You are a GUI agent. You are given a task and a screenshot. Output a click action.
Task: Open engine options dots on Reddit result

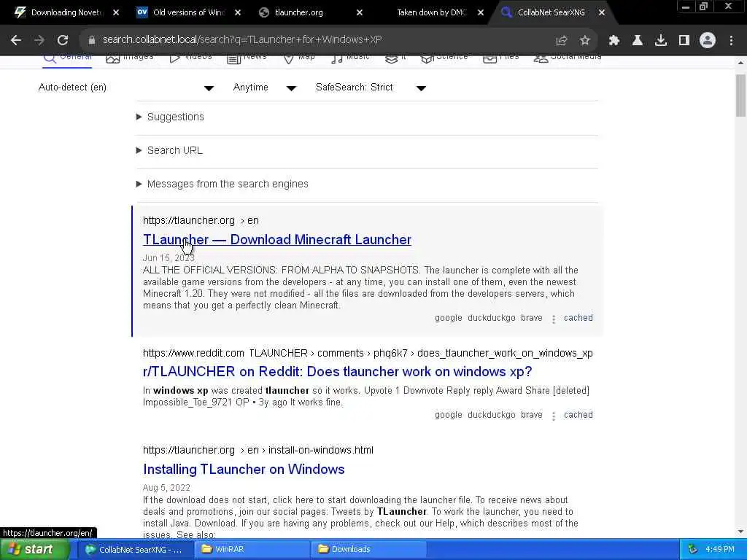(554, 416)
